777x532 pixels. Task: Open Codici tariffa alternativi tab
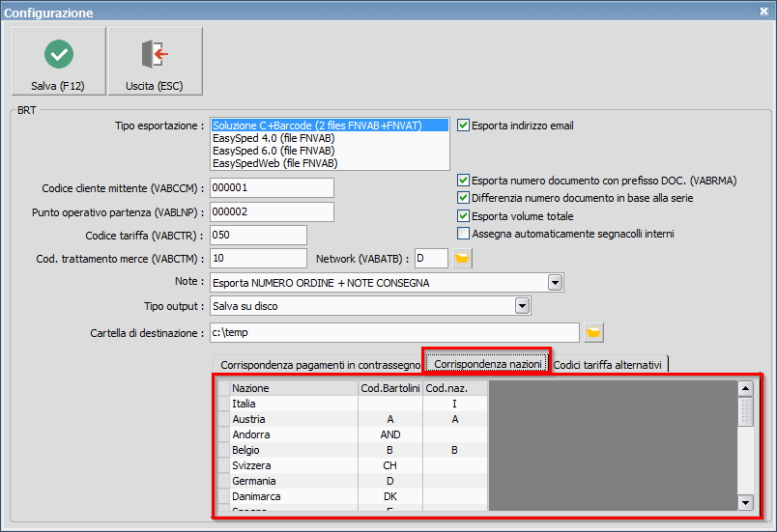pyautogui.click(x=608, y=365)
